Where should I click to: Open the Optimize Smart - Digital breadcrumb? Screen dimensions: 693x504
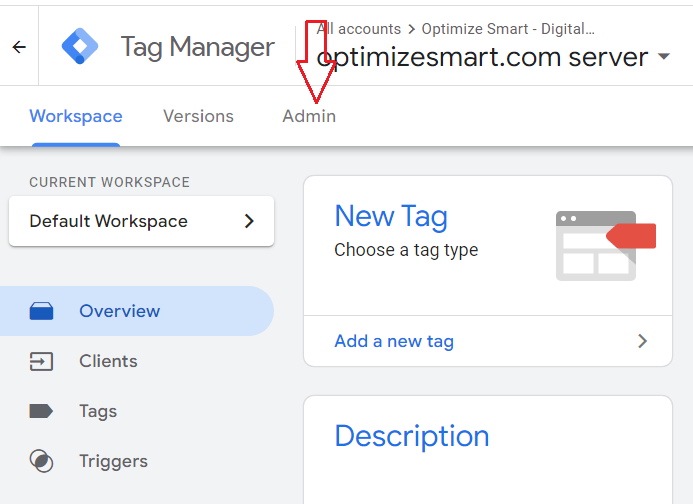(x=508, y=29)
